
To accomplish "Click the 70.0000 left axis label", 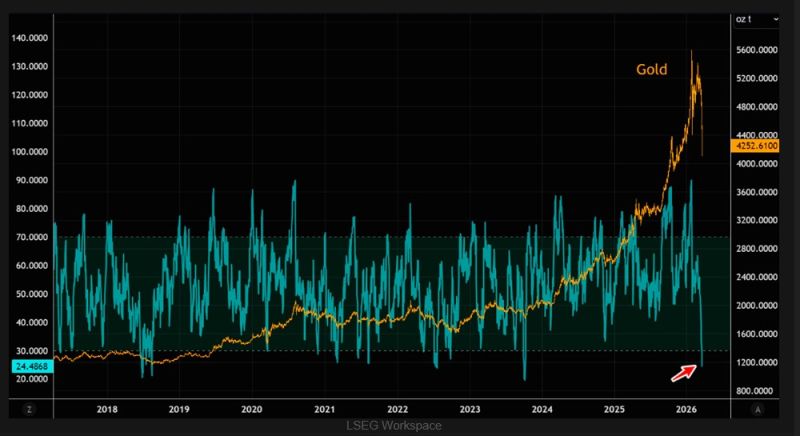I will point(32,238).
